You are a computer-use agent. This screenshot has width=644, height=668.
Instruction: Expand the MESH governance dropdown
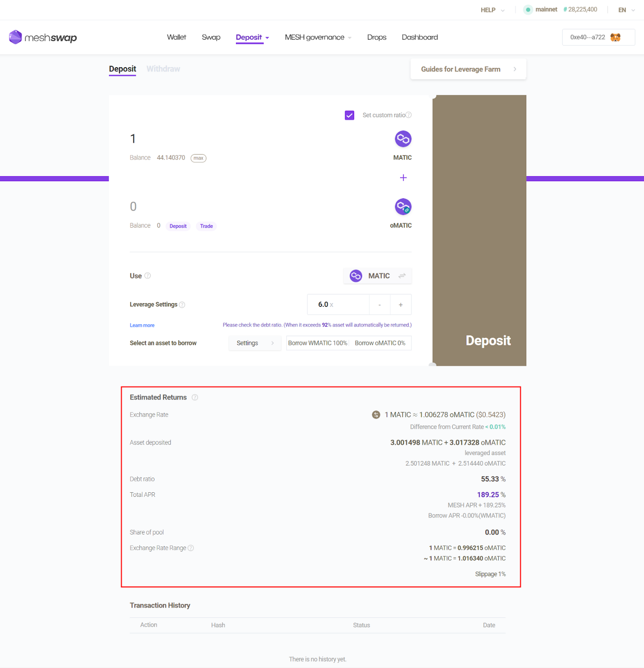coord(318,37)
